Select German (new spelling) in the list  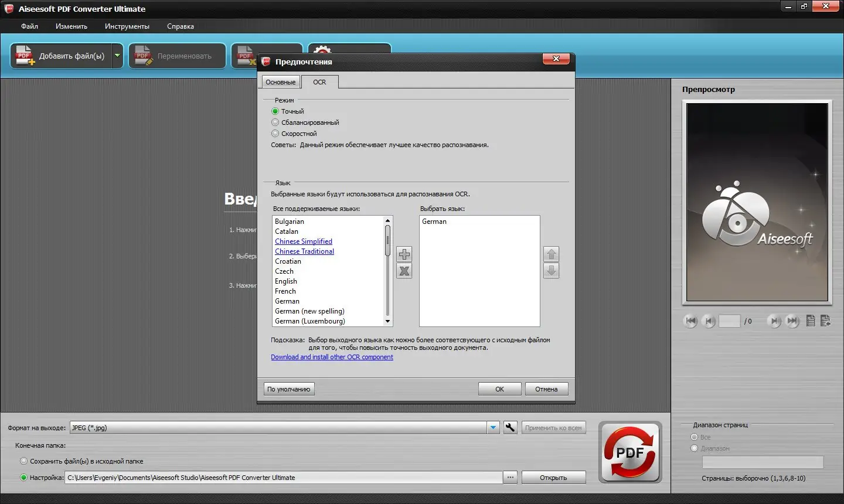(x=309, y=311)
